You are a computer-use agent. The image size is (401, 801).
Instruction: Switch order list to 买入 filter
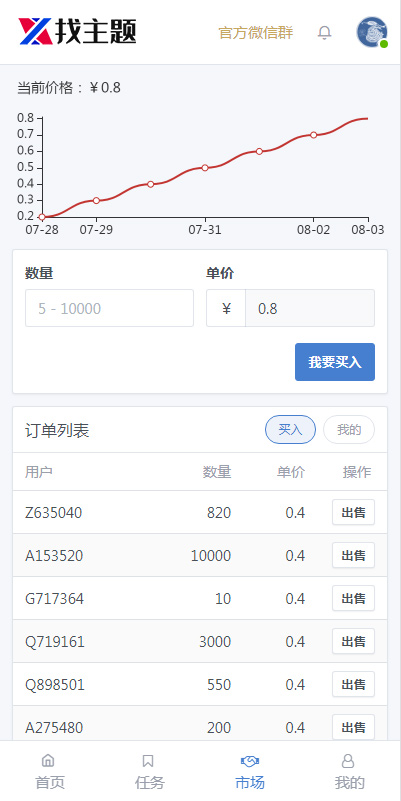tap(290, 430)
